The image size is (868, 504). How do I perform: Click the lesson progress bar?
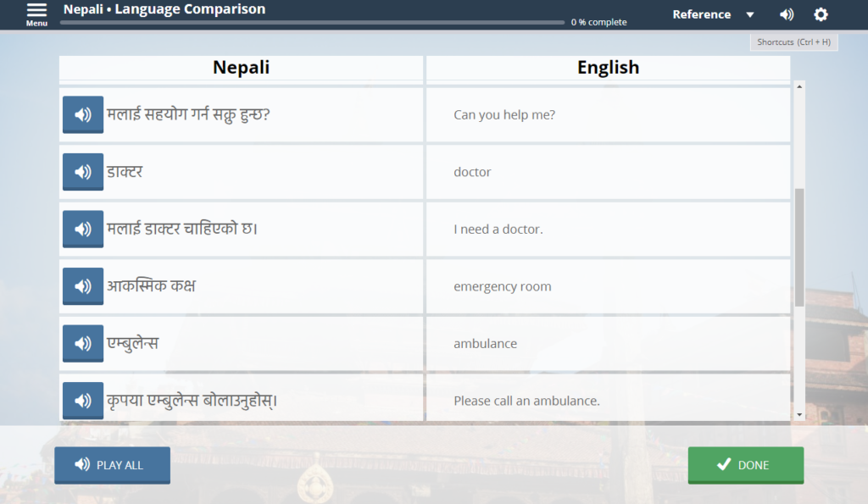tap(312, 23)
